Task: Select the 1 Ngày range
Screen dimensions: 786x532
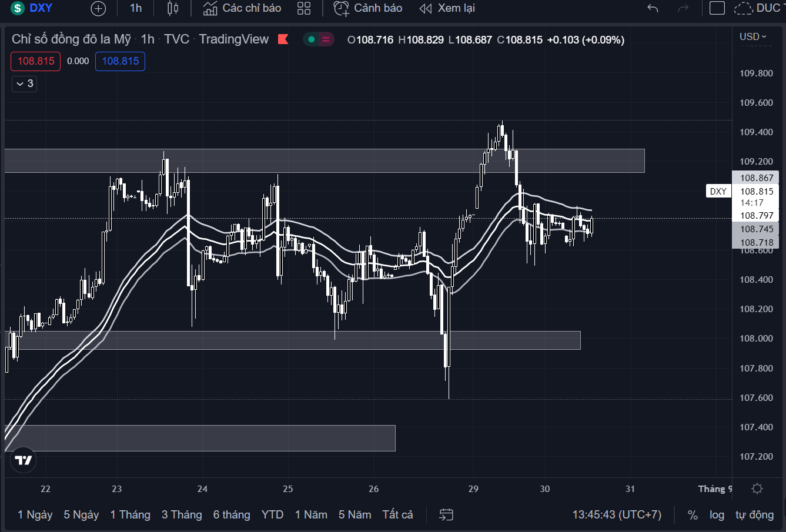Action: coord(35,515)
